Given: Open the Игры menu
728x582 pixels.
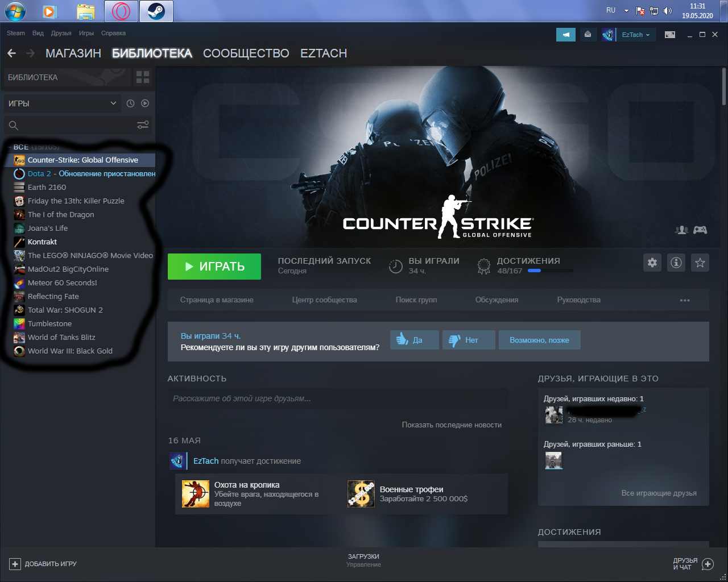Looking at the screenshot, I should [86, 33].
